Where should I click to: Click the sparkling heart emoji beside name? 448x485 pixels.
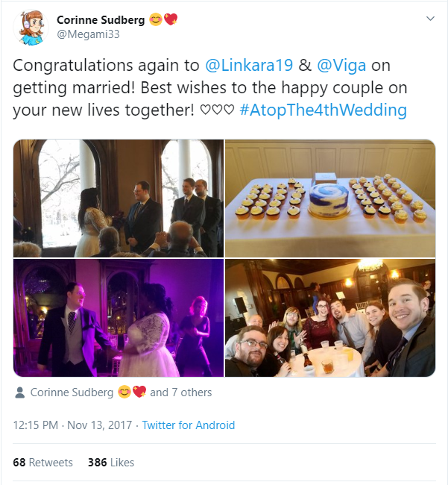(171, 19)
